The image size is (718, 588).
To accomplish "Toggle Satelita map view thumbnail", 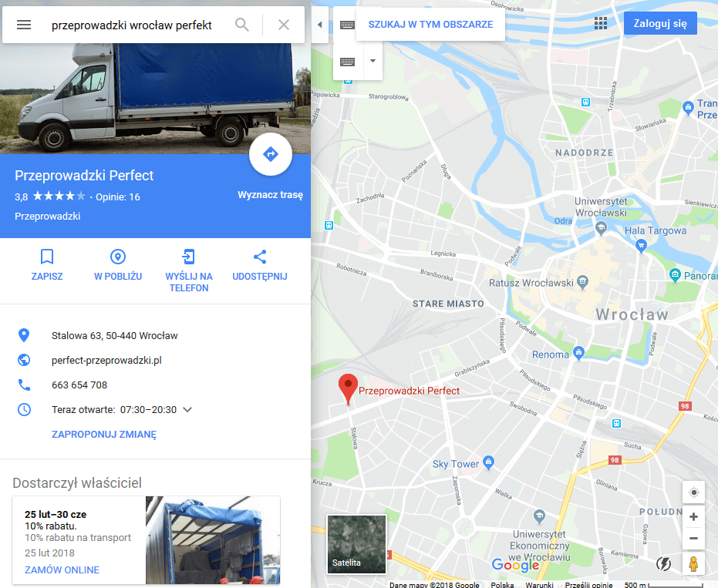I will [x=356, y=544].
